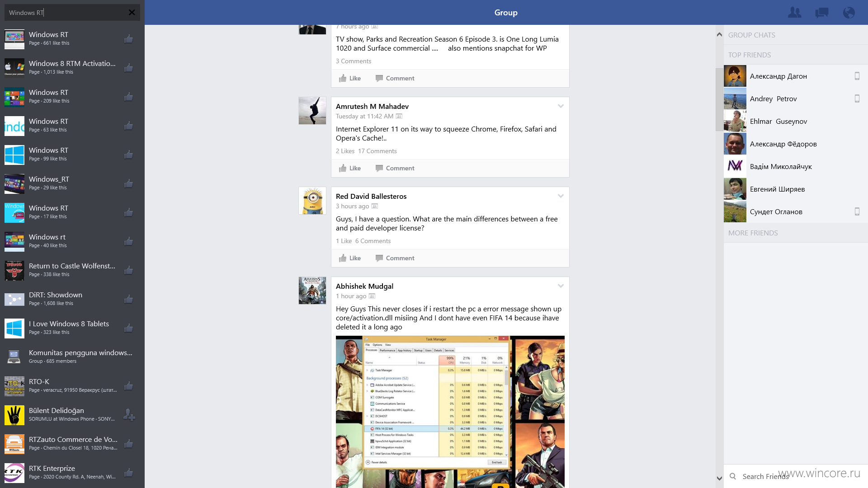This screenshot has height=488, width=868.
Task: Click the mobile status icon next to Andrey Petrov
Action: [857, 99]
